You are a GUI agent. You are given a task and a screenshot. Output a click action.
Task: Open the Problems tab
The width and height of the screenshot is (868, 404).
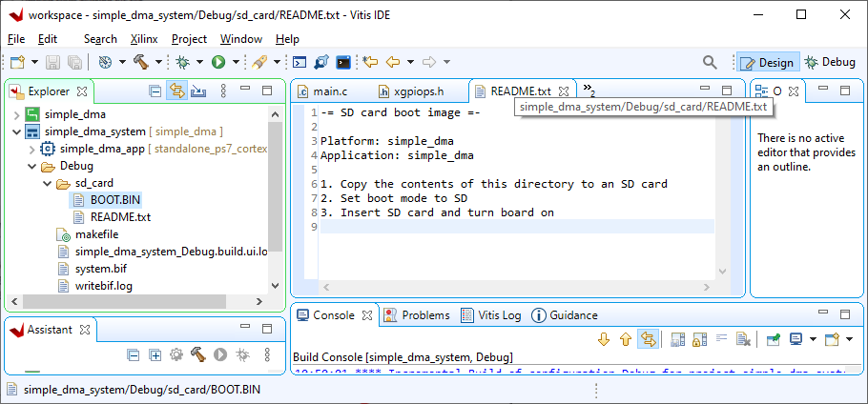pyautogui.click(x=416, y=315)
